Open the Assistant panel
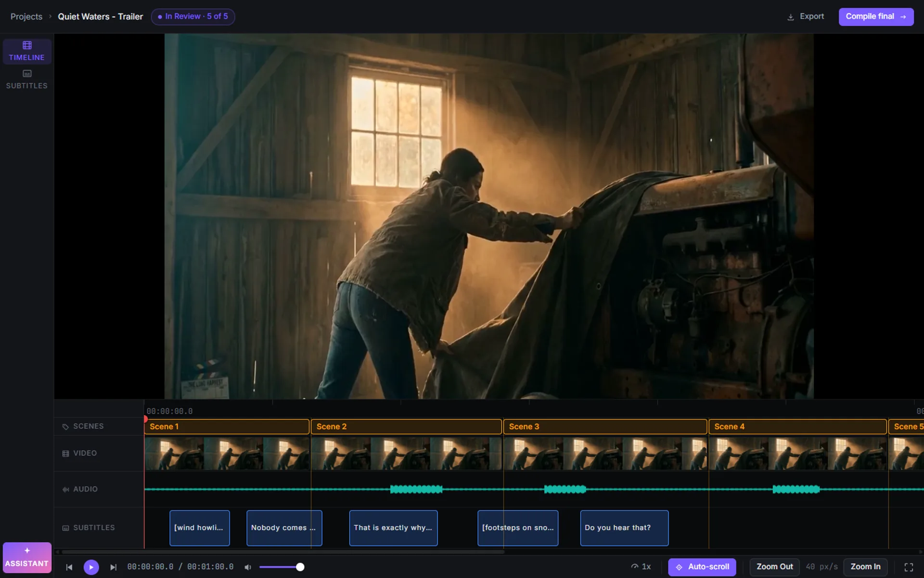 [27, 557]
